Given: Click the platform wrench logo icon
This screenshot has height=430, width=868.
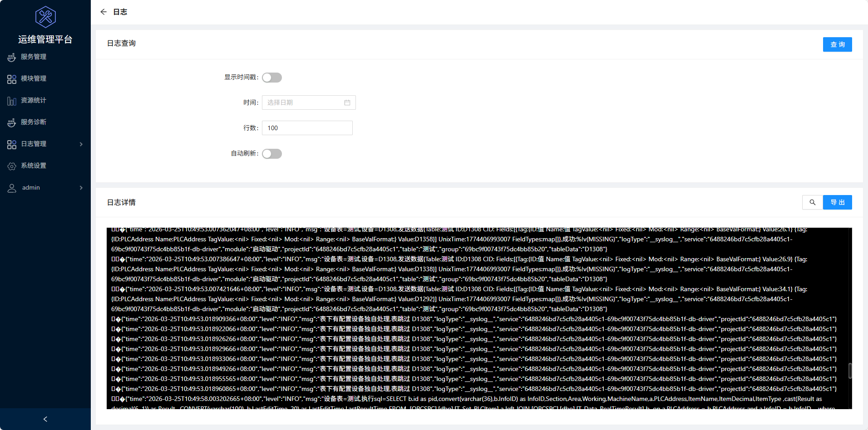Looking at the screenshot, I should [45, 17].
